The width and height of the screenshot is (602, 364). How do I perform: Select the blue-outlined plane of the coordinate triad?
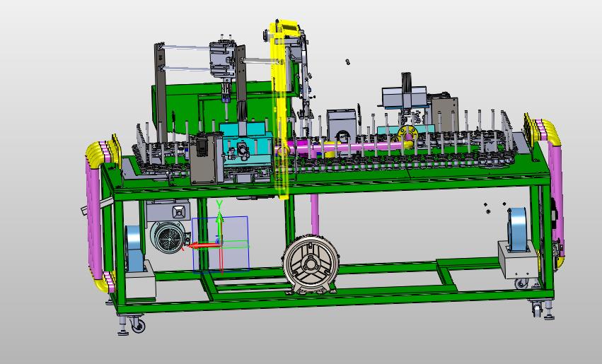click(x=221, y=244)
